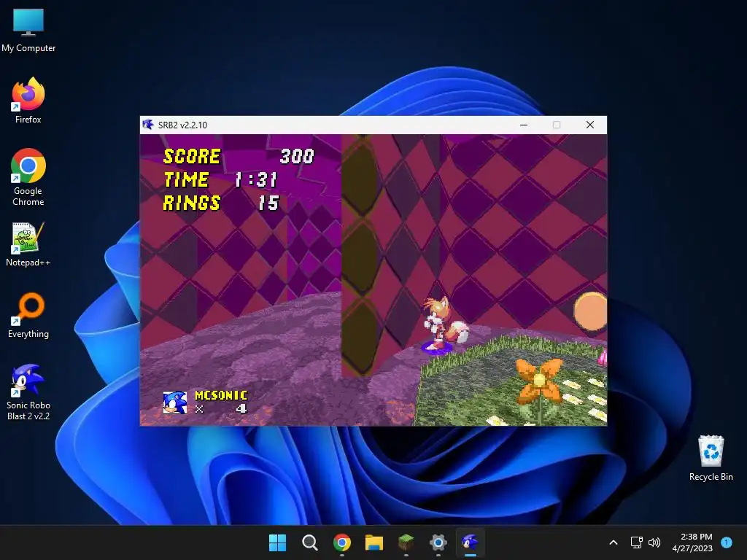The width and height of the screenshot is (747, 560).
Task: Open taskbar Search
Action: [309, 542]
